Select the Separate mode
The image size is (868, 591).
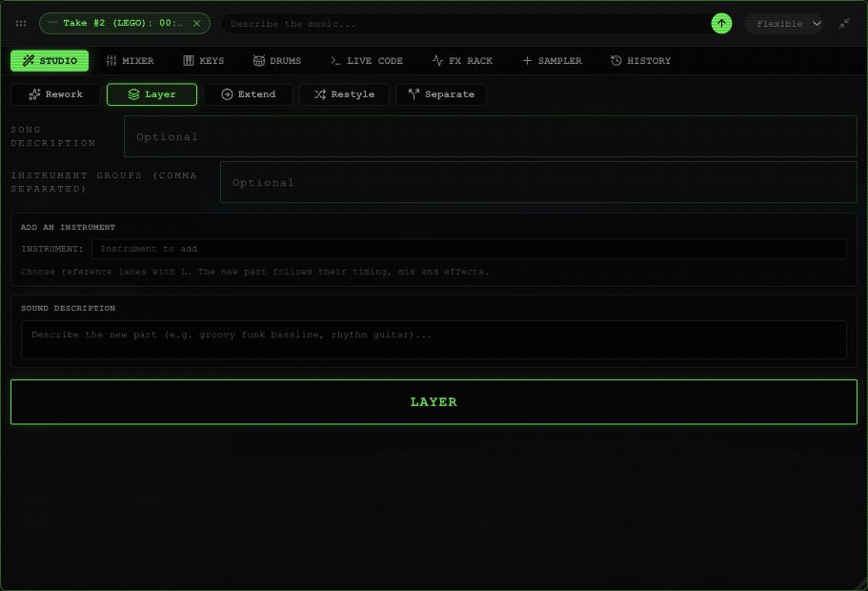pos(441,94)
